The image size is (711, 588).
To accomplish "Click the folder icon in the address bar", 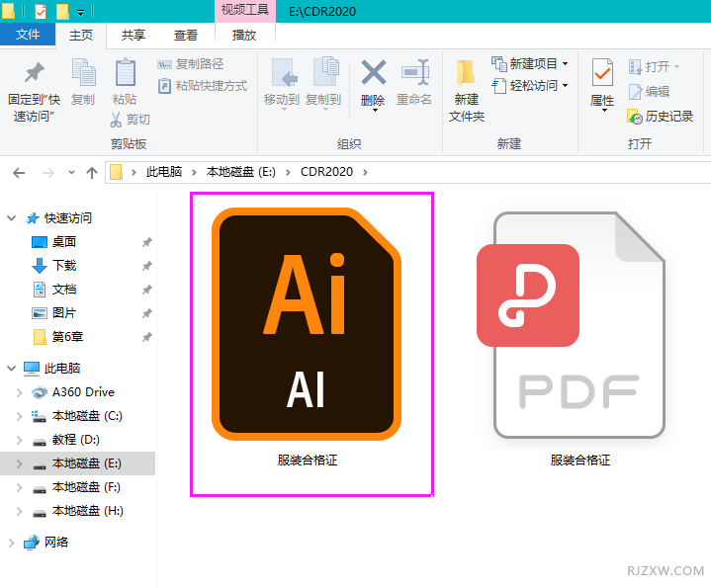I will point(117,172).
